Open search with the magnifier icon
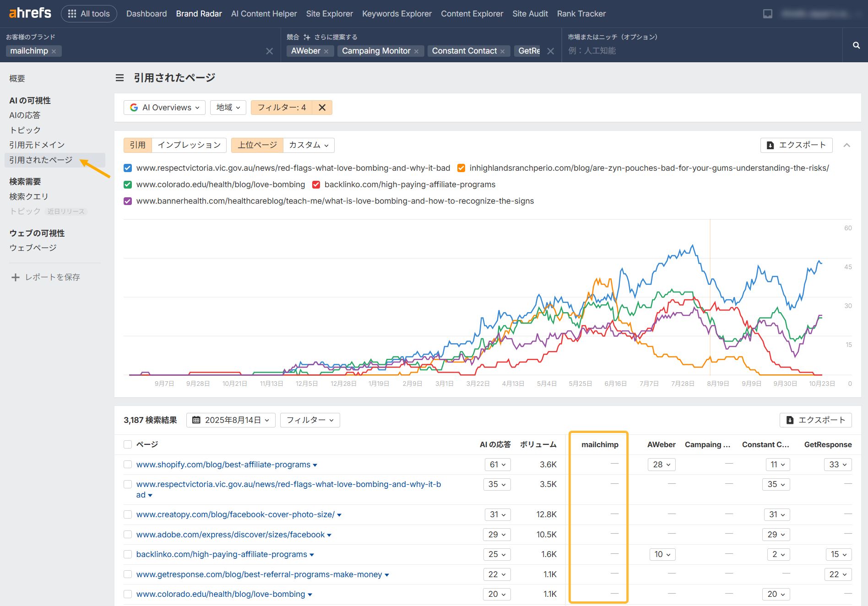868x606 pixels. [x=856, y=45]
